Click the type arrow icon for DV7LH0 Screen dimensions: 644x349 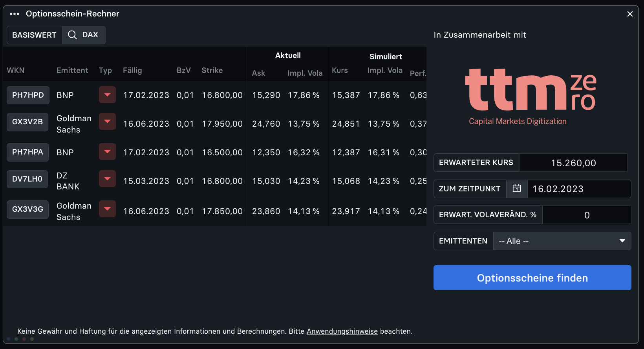click(x=107, y=179)
